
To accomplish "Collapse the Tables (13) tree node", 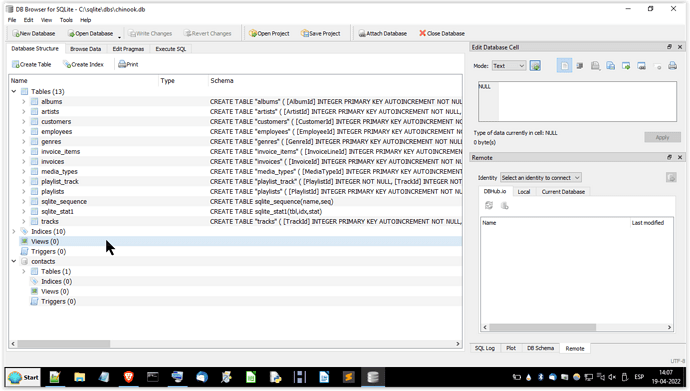I will pyautogui.click(x=14, y=91).
